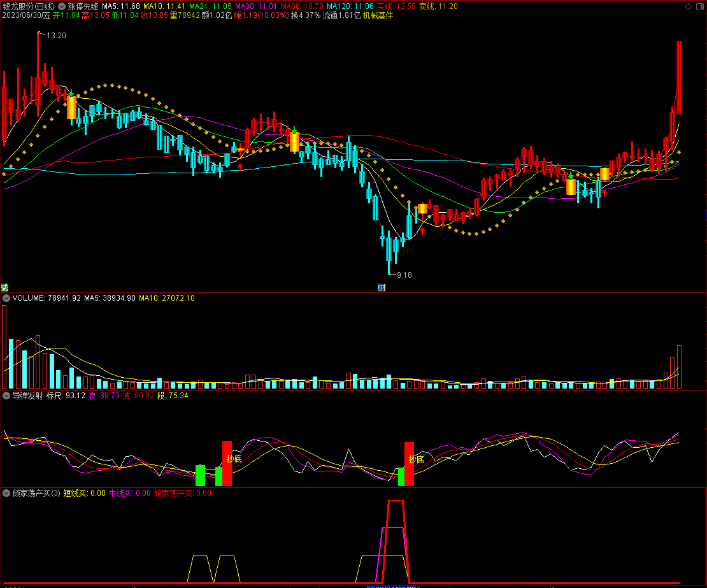Click the first gold candle with green arrow
Screen dimensions: 707x588
coord(71,107)
